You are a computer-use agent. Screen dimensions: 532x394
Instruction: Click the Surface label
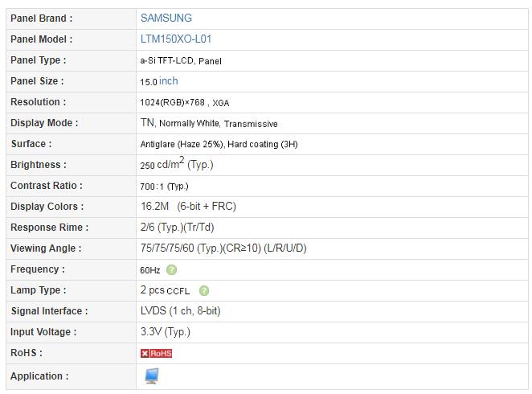tap(31, 144)
